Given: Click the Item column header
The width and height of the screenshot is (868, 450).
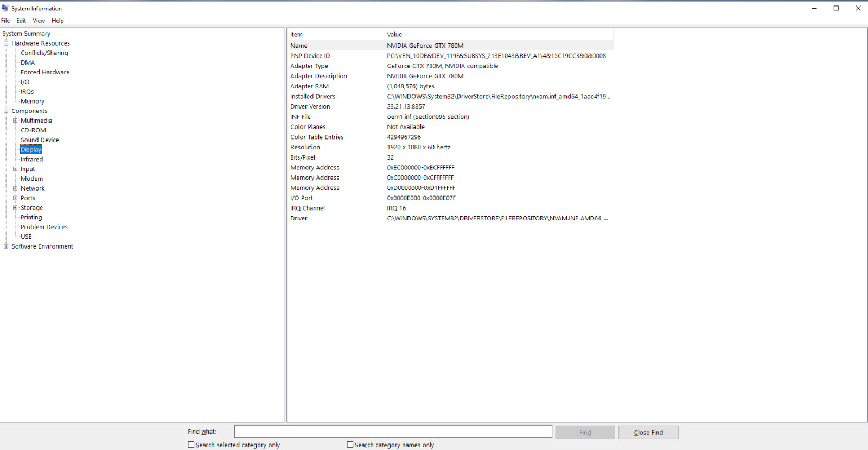Looking at the screenshot, I should (x=335, y=34).
